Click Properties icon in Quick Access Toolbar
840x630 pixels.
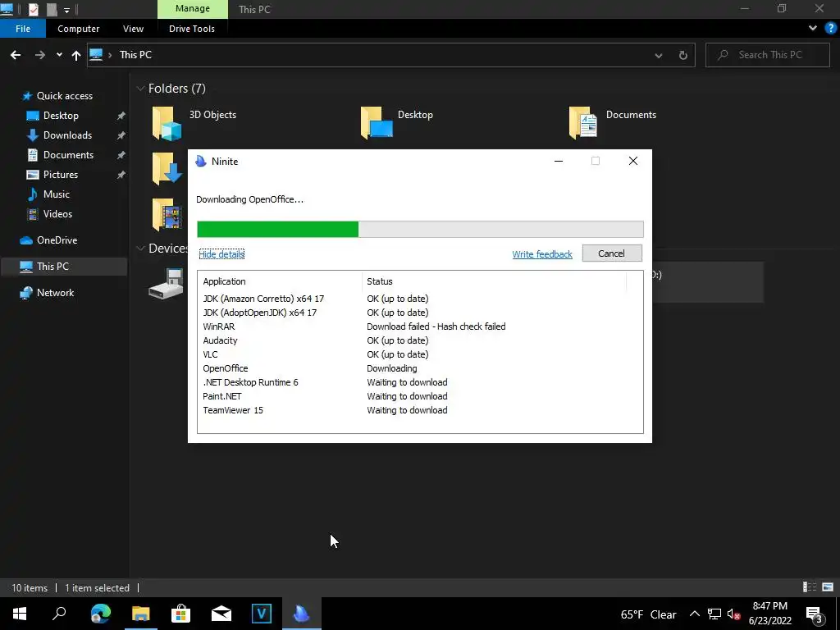(33, 9)
